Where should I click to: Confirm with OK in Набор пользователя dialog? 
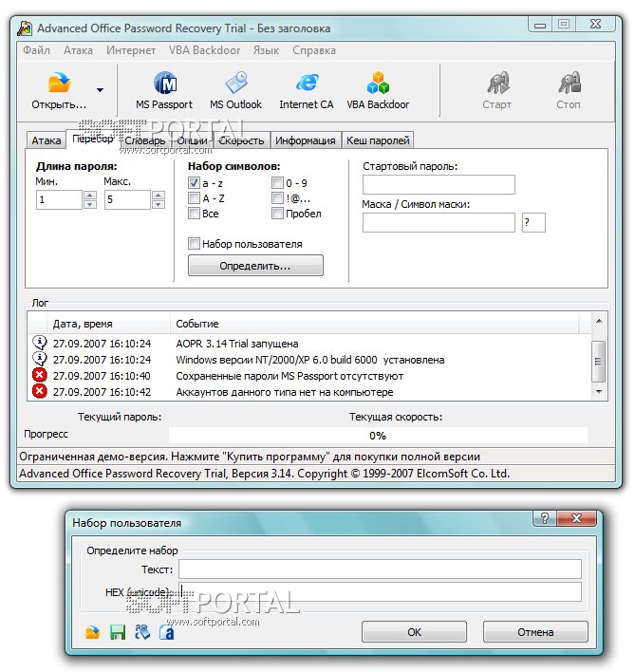pyautogui.click(x=414, y=632)
